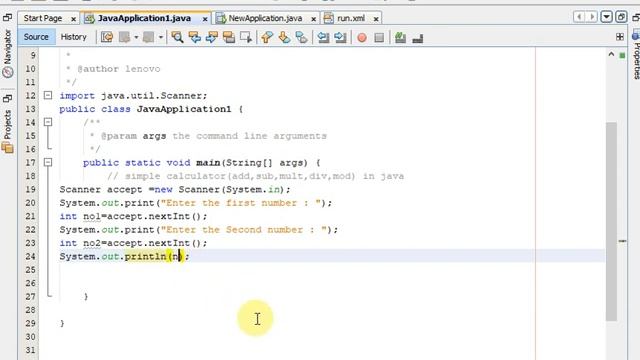Open the Navigator side panel
640x360 pixels.
pos(8,53)
